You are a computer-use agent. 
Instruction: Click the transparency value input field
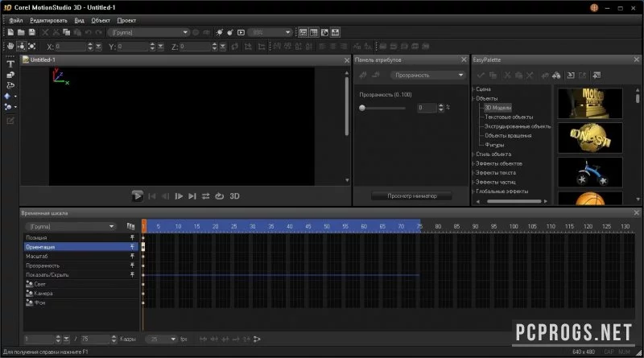click(x=427, y=108)
